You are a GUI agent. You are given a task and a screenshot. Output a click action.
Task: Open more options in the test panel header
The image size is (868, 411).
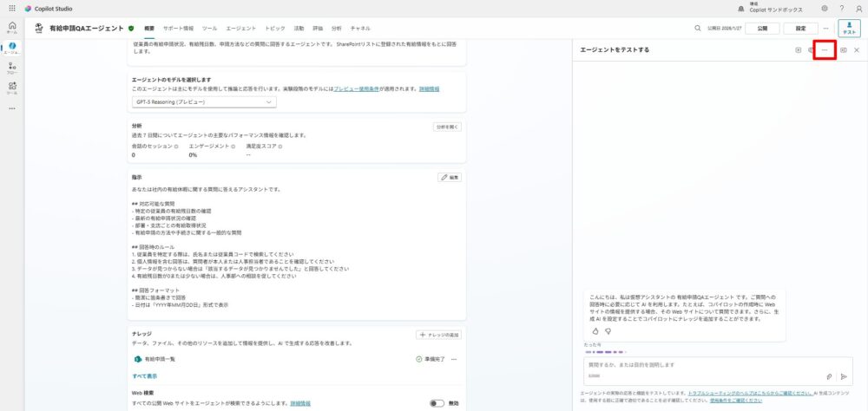(x=825, y=50)
